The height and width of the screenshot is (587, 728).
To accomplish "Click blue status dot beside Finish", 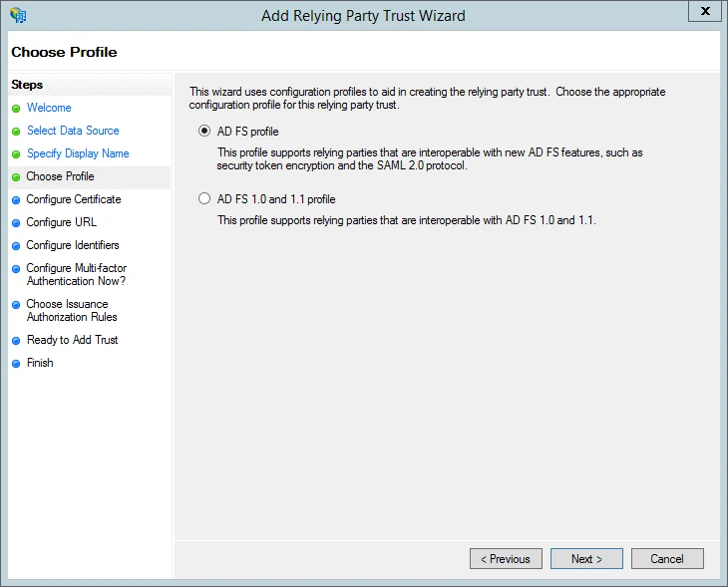I will (16, 364).
